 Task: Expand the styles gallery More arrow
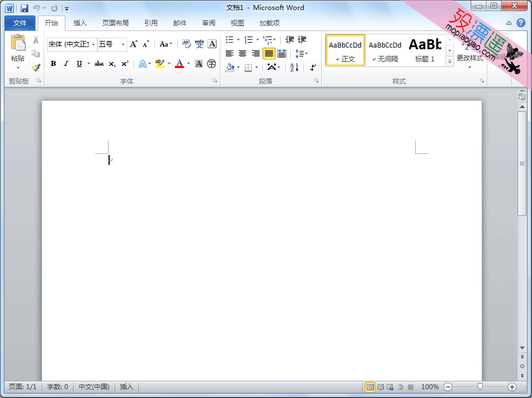point(450,61)
